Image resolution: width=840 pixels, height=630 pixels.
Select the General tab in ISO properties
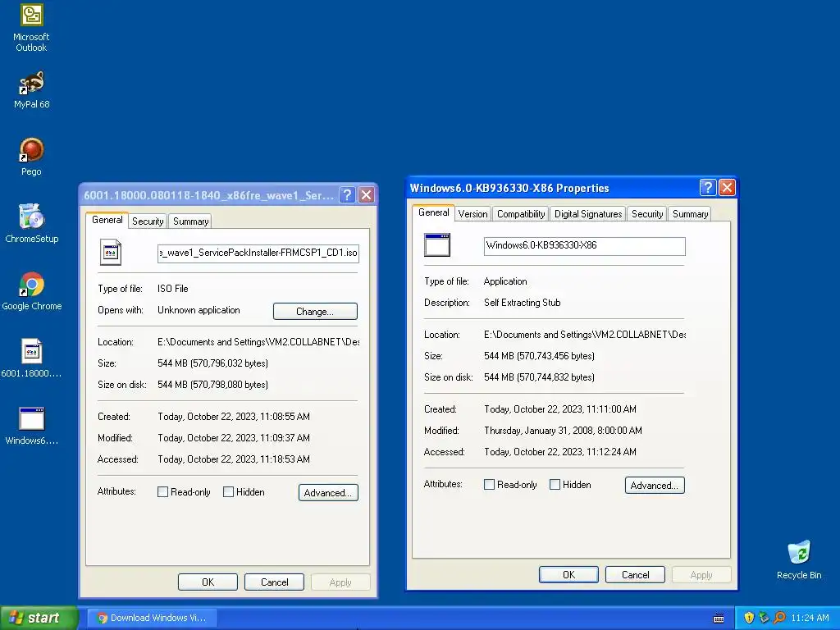click(x=107, y=220)
